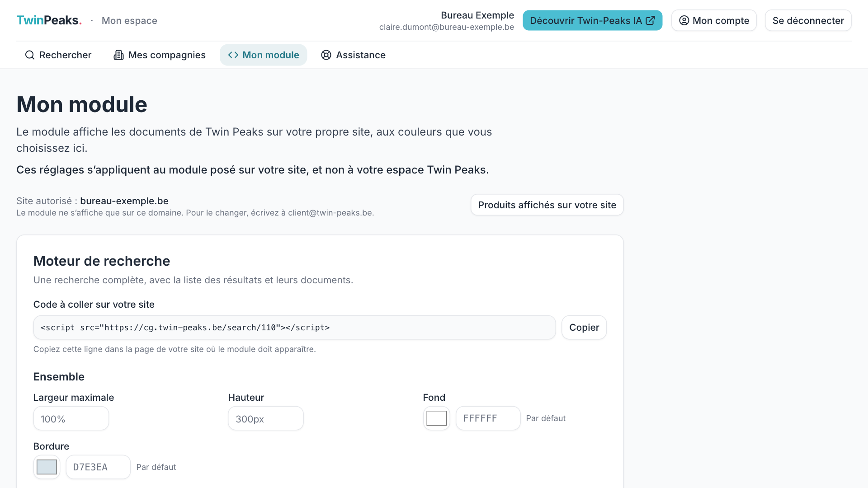Pick the Fond background color swatch
The image size is (868, 488).
tap(437, 418)
